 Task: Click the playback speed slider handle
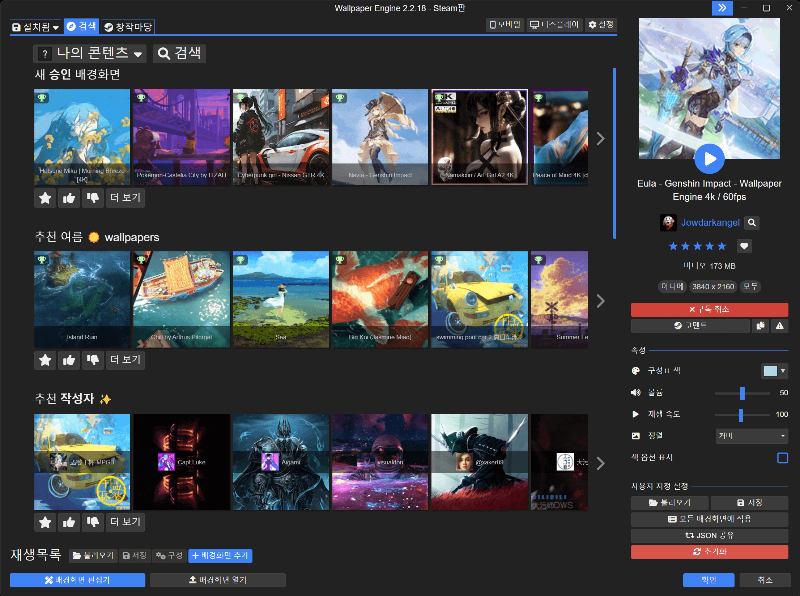(x=741, y=414)
